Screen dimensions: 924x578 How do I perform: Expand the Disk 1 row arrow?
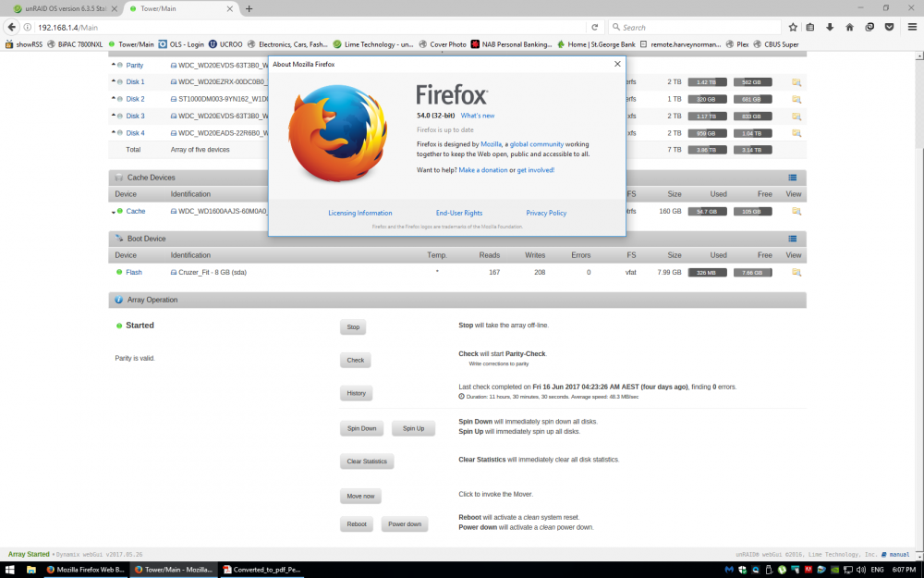click(x=113, y=81)
